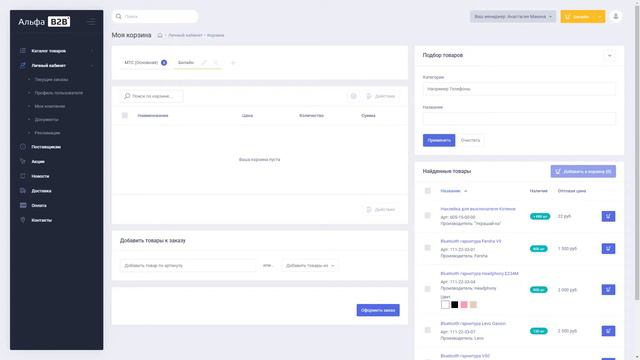Click the cart icon in the yellow button
The height and width of the screenshot is (360, 640).
567,16
